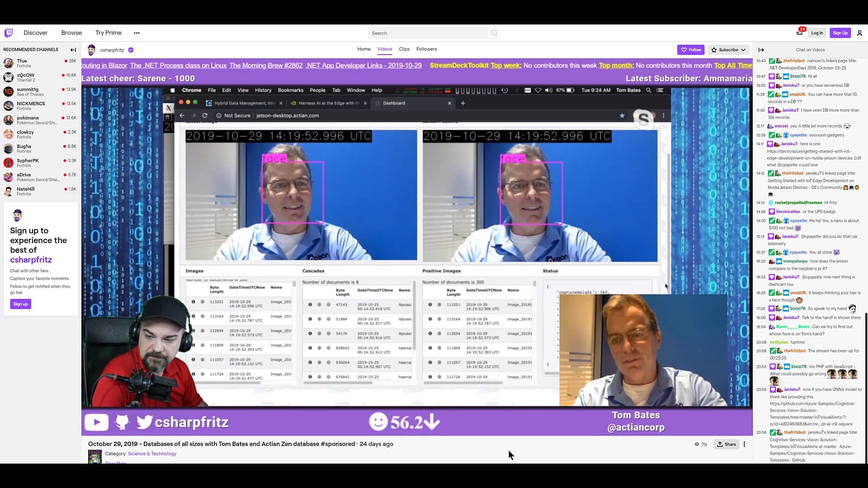Collapse the Recommended Channels sidebar

(73, 50)
